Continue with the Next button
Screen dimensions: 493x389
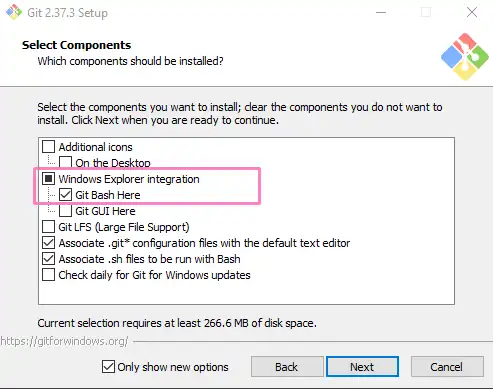(x=362, y=367)
